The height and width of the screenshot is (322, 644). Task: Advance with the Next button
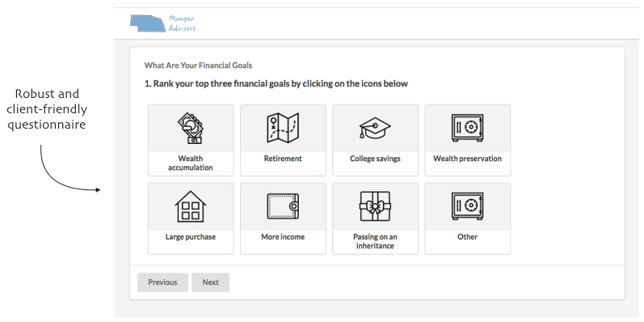click(x=210, y=282)
